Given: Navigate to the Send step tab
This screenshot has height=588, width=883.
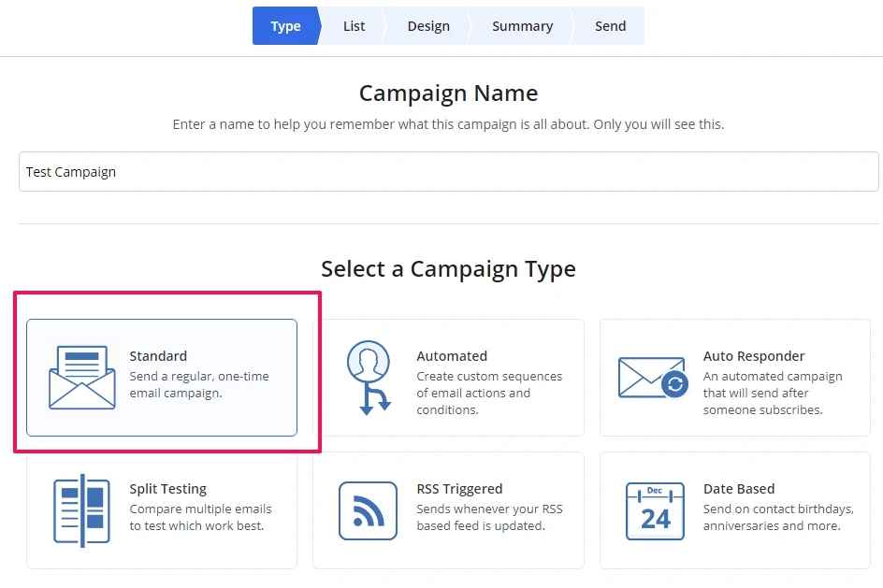Looking at the screenshot, I should (610, 26).
